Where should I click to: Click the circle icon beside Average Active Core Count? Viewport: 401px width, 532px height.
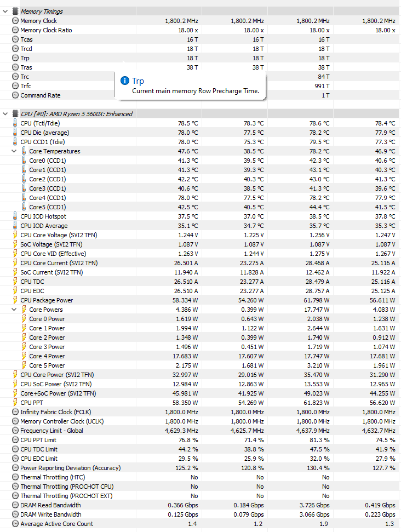pos(15,524)
